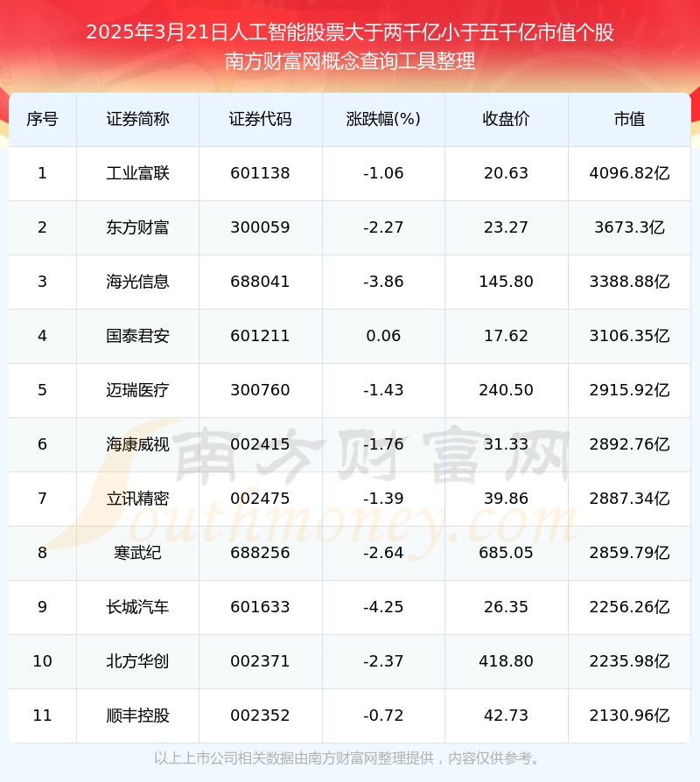This screenshot has height=782, width=700.
Task: Click closing price 26.35
Action: tap(506, 607)
